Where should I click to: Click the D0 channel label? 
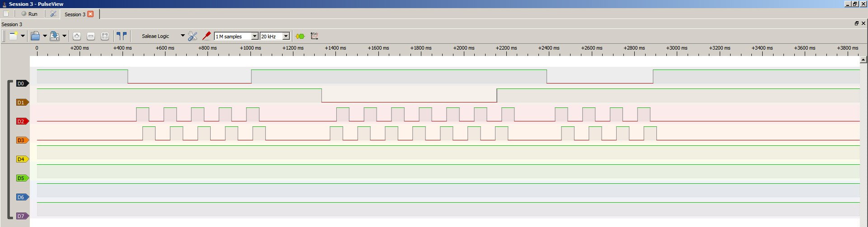tap(21, 83)
